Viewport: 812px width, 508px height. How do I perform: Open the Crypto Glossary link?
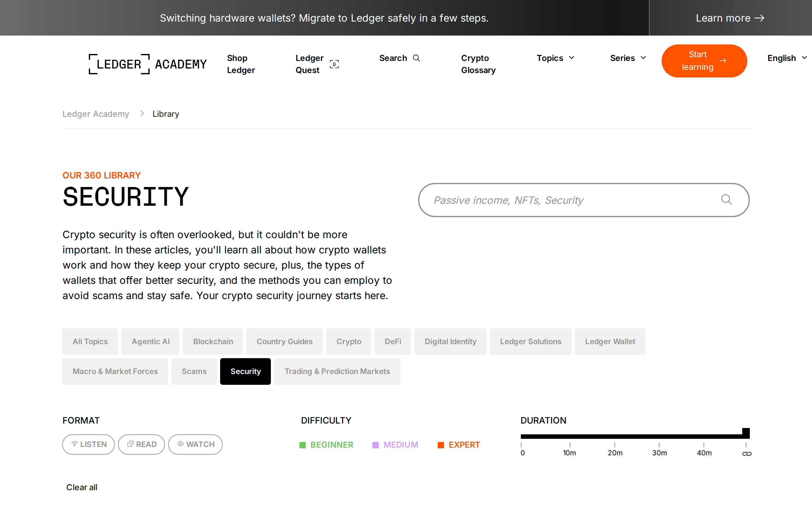[x=478, y=64]
